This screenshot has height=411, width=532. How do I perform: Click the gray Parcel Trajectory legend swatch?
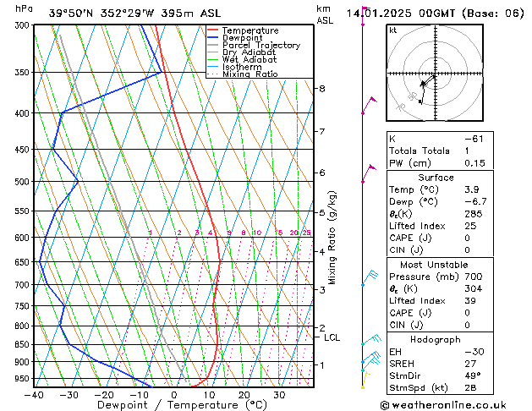click(x=213, y=45)
